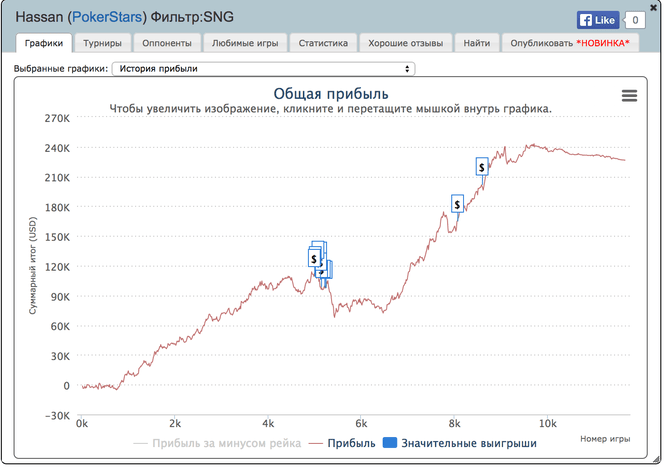This screenshot has height=467, width=664.
Task: Click the Суммарный итог (USD) axis title
Action: 33,266
